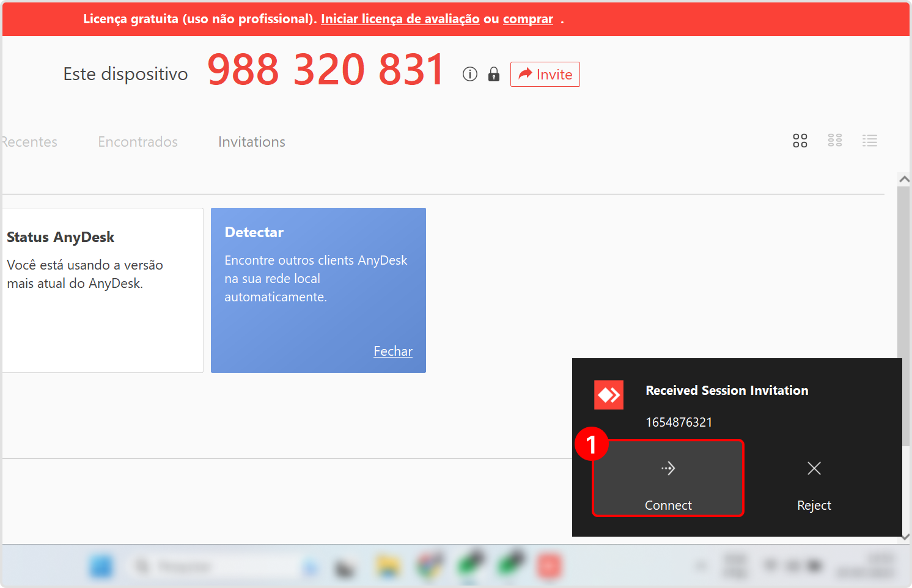912x588 pixels.
Task: Click the AnyDesk logo in the invitation popup
Action: (x=608, y=395)
